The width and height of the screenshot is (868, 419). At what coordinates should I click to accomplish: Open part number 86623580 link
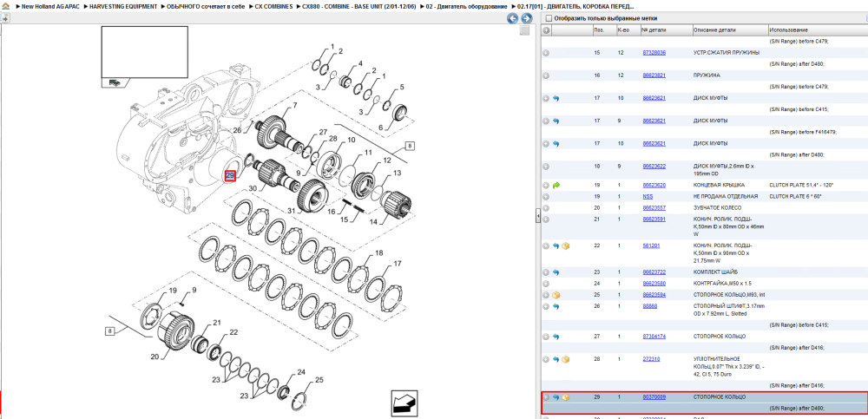click(x=654, y=284)
